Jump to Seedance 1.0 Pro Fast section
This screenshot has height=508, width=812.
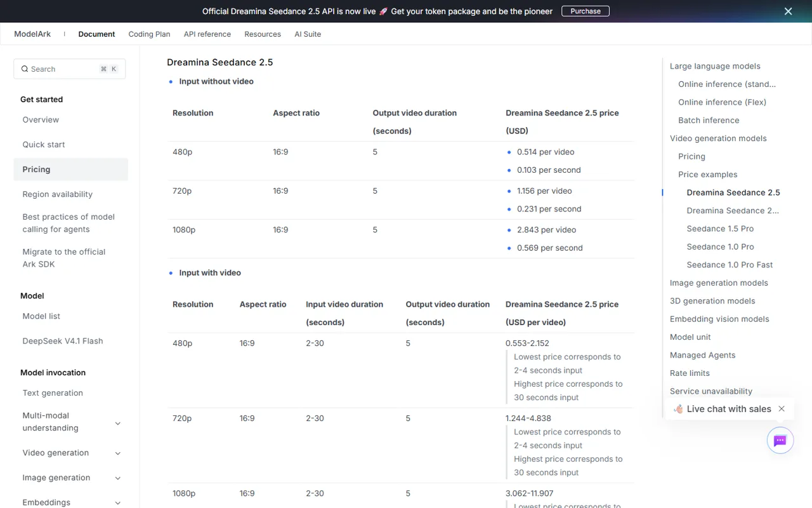tap(730, 265)
